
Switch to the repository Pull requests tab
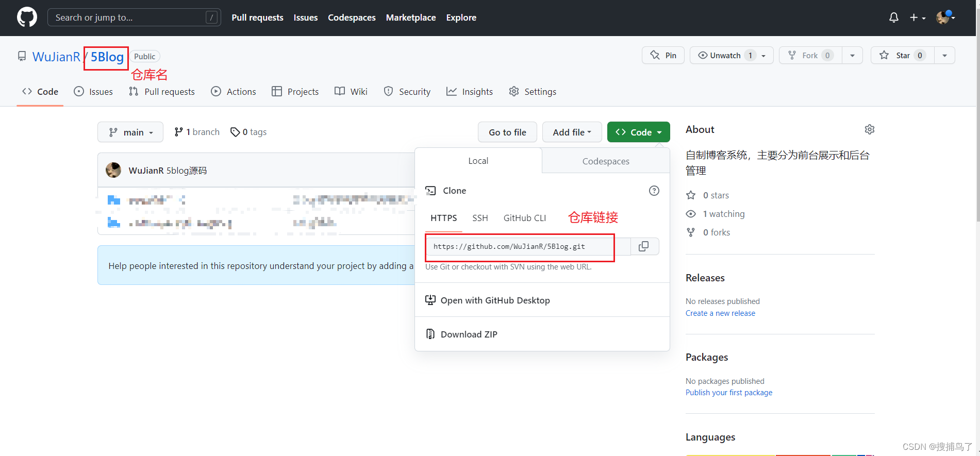click(x=162, y=92)
